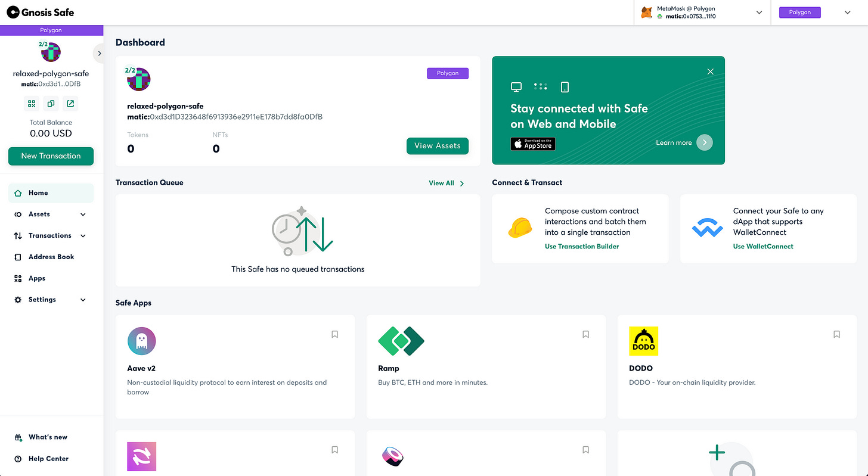Open the DODO app icon
The image size is (868, 476).
(x=644, y=341)
